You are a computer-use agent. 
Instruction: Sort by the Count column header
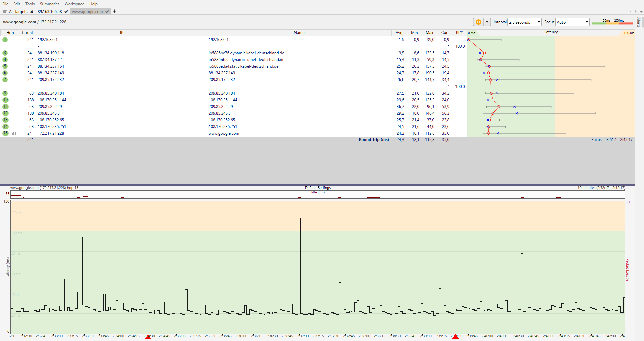28,33
